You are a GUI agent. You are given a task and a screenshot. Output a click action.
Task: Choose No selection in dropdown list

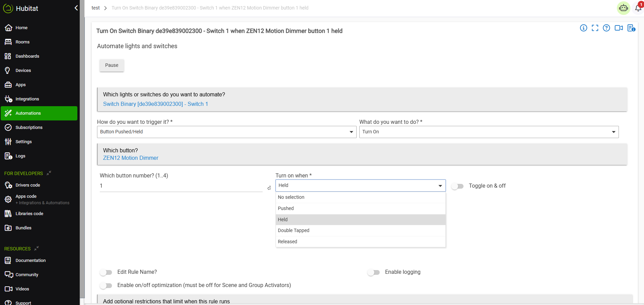coord(360,197)
